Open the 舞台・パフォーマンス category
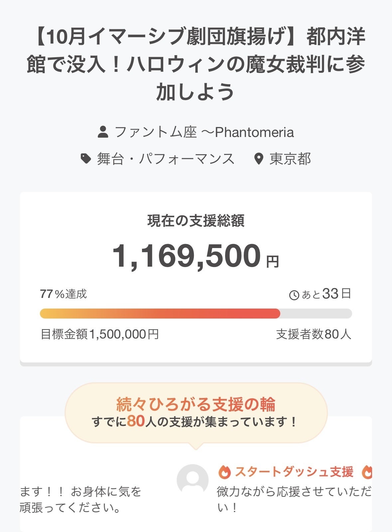392x532 pixels. [166, 159]
